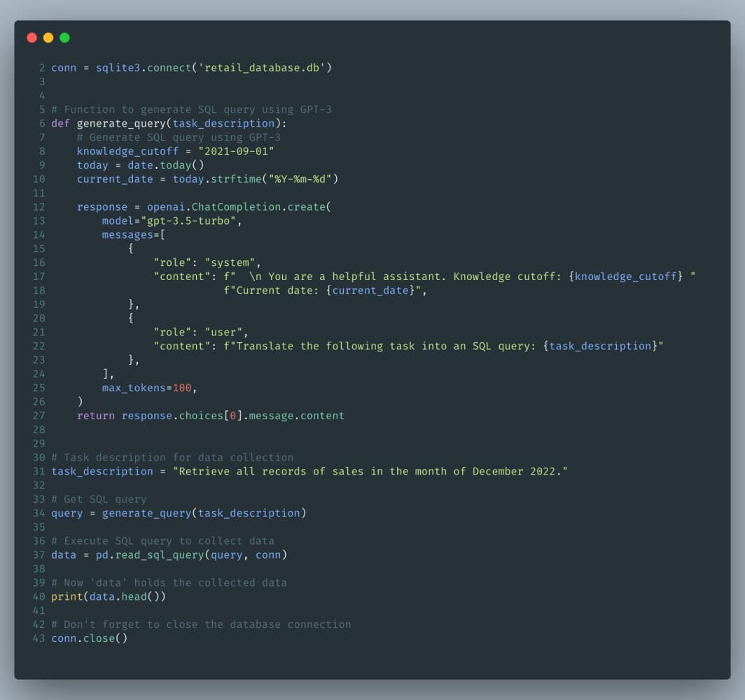Click the "user" role string
Screen dimensions: 745x700
(x=224, y=332)
